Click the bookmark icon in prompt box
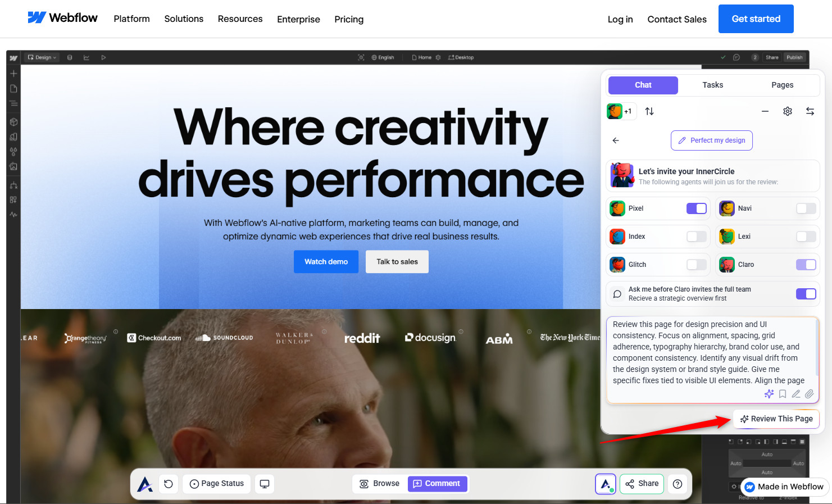Screen dimensions: 832x504 [x=783, y=394]
